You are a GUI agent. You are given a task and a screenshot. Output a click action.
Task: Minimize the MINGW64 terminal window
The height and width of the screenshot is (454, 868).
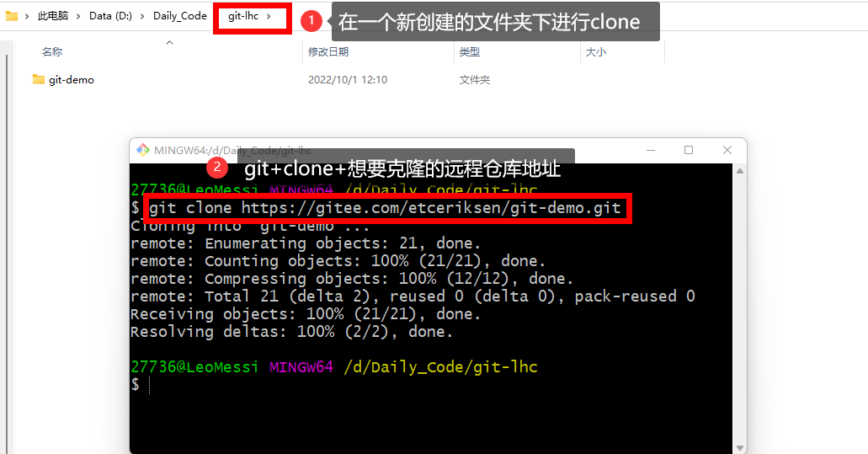coord(651,150)
